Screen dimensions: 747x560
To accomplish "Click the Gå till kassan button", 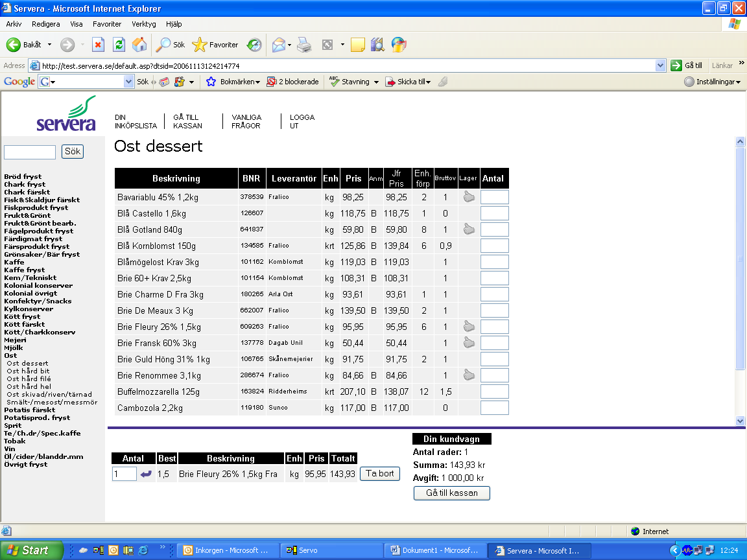I will [x=451, y=493].
